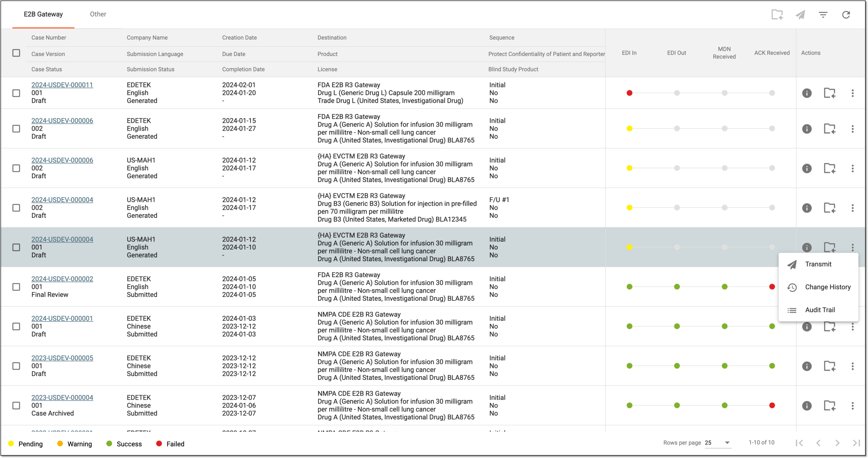Click folder icon for case 2023-USDEV-000005
This screenshot has width=868, height=458.
click(x=830, y=366)
